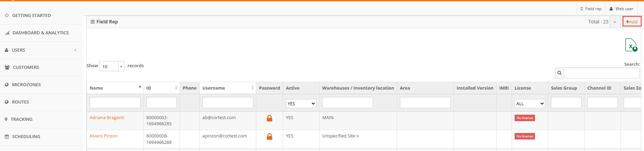Click the search magnifier icon
Image resolution: width=644 pixels, height=151 pixels.
[x=559, y=73]
